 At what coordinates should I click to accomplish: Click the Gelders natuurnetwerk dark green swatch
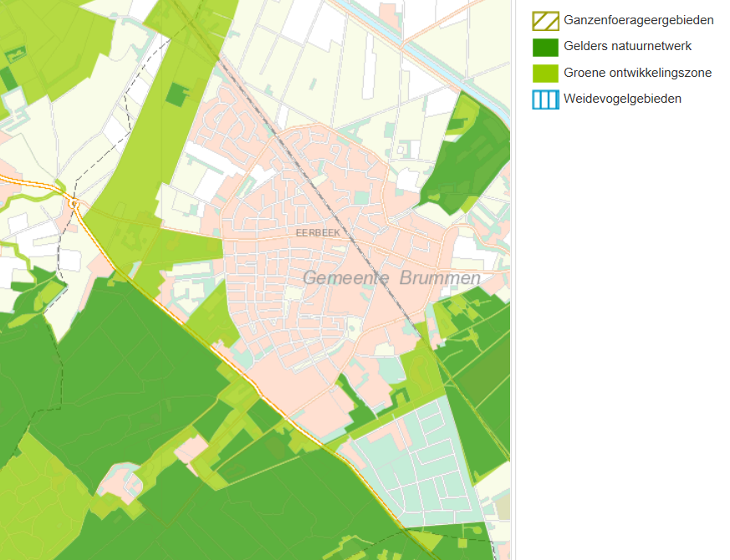point(545,47)
